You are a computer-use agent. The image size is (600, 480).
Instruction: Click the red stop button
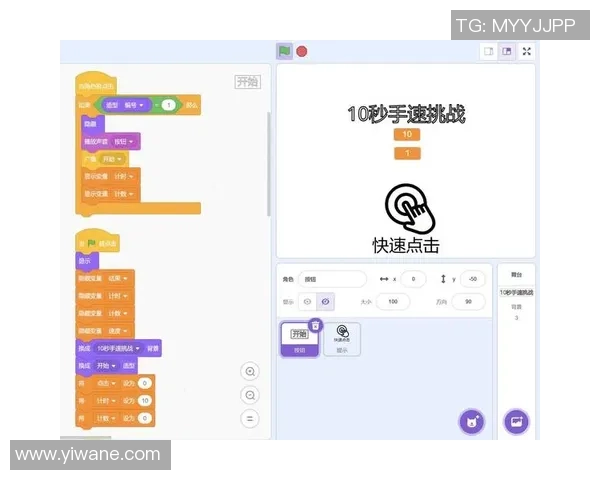(x=302, y=51)
